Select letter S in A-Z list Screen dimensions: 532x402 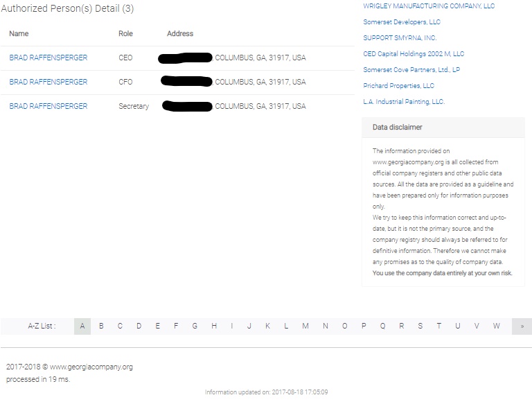coord(420,326)
